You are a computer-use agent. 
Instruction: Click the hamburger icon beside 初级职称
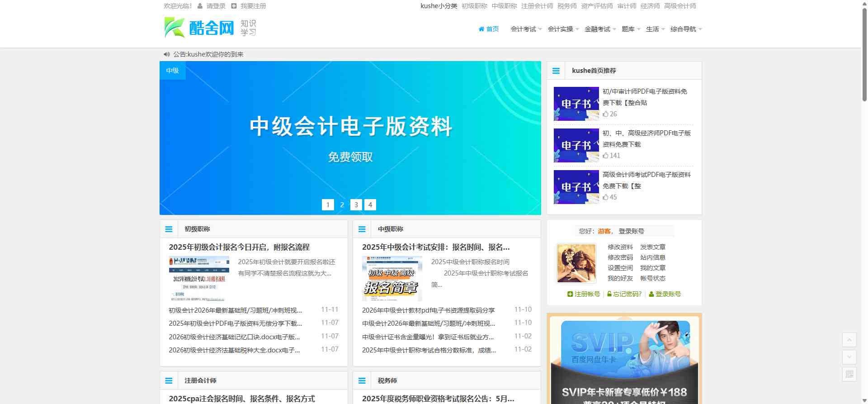(169, 229)
